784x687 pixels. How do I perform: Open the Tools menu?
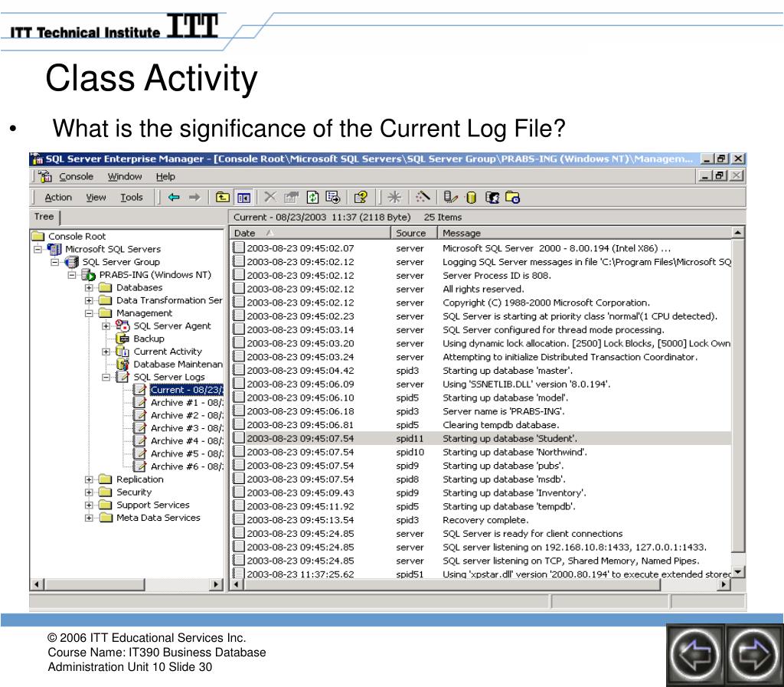[132, 198]
